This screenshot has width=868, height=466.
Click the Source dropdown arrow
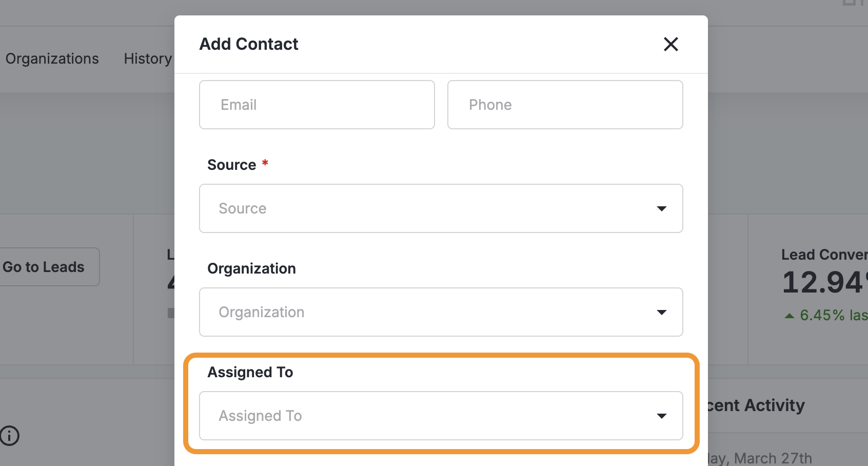(x=662, y=208)
